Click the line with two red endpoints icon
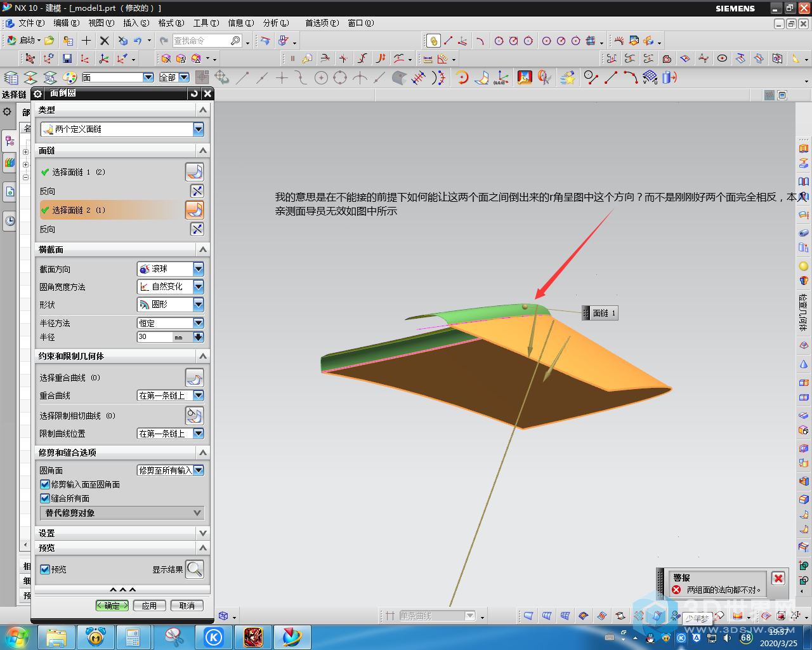The width and height of the screenshot is (812, 650). tap(611, 77)
